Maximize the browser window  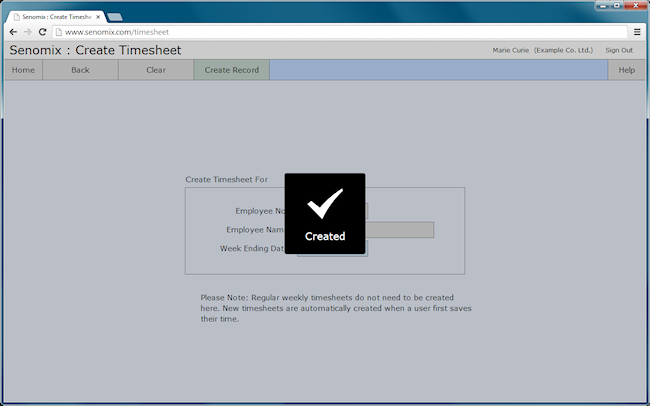(617, 5)
